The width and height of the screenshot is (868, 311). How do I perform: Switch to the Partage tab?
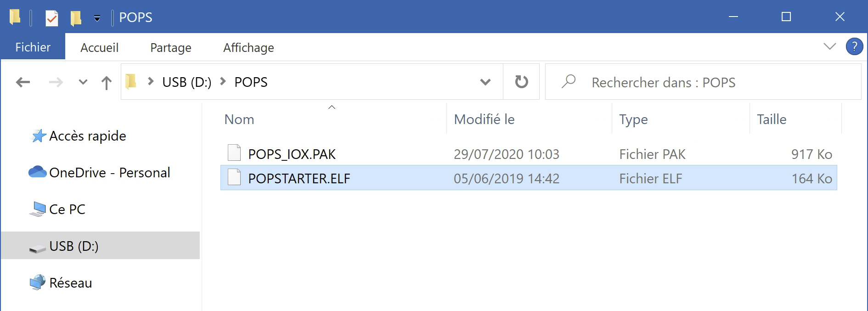click(171, 47)
